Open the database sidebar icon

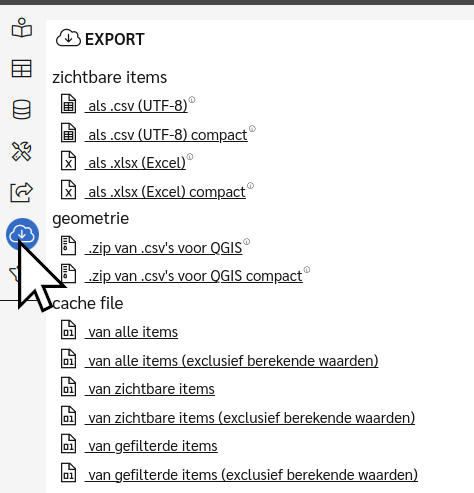point(22,109)
